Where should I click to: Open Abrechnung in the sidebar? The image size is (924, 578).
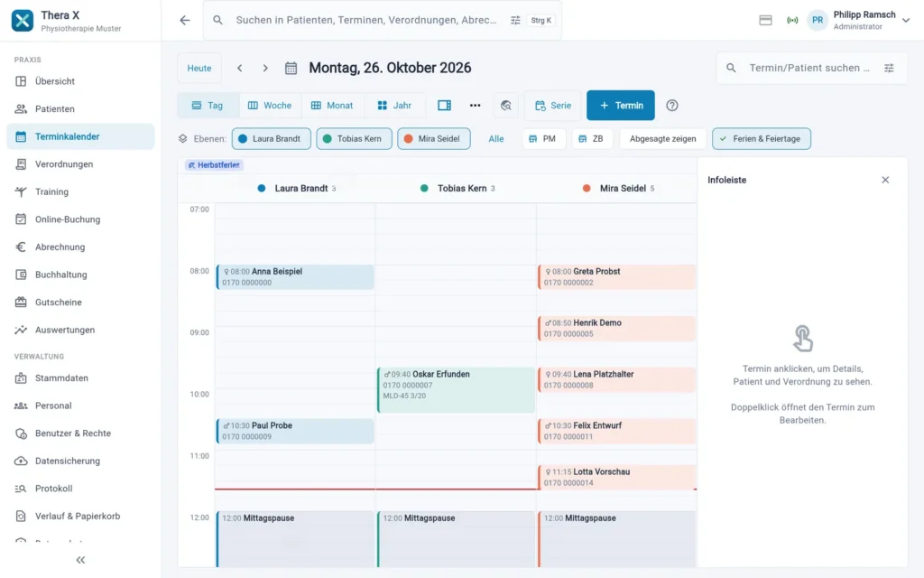coord(80,247)
